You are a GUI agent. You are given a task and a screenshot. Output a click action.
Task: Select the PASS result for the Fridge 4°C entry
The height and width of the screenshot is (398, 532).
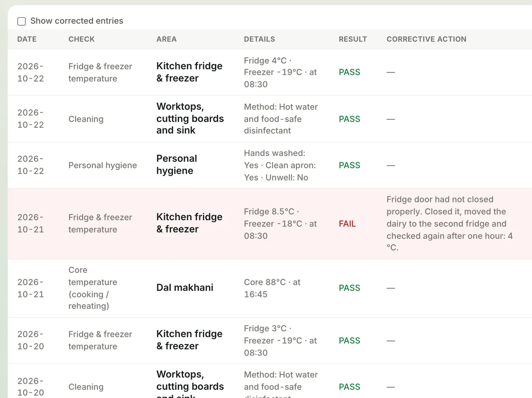click(349, 72)
